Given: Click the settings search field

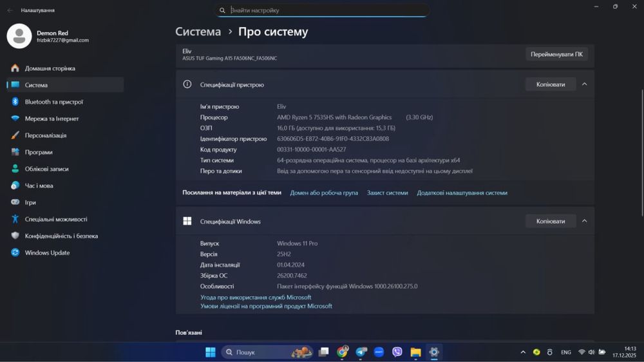Looking at the screenshot, I should pos(323,10).
